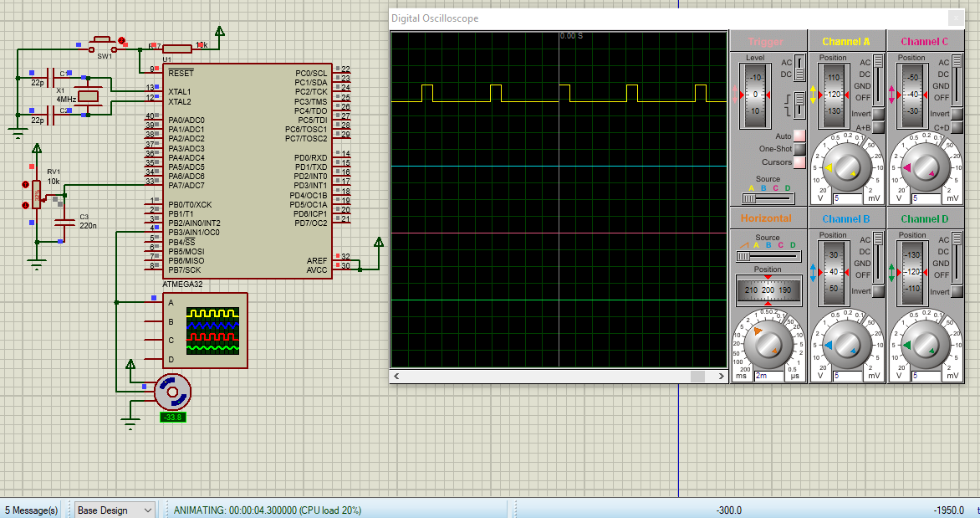Open the Base Design dropdown

click(x=115, y=510)
